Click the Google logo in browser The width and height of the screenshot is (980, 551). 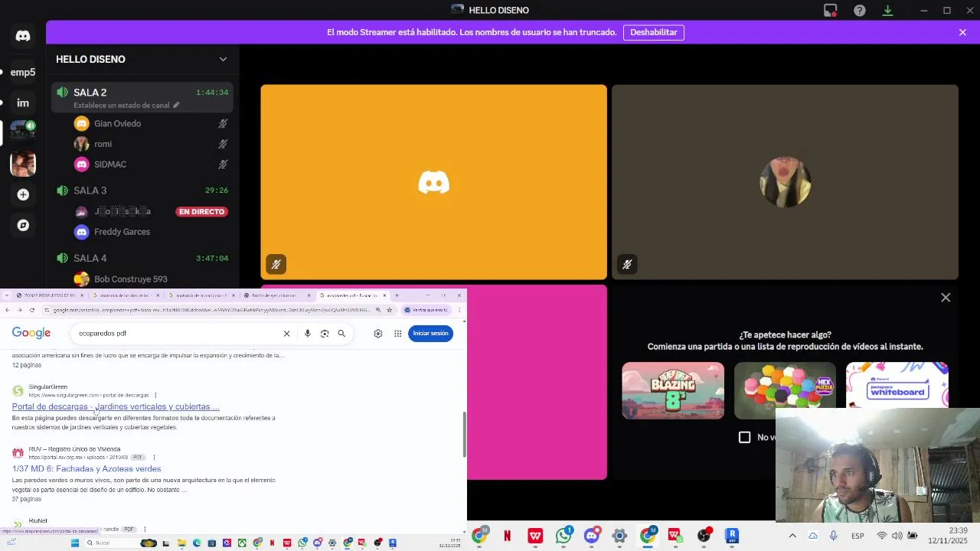click(31, 333)
